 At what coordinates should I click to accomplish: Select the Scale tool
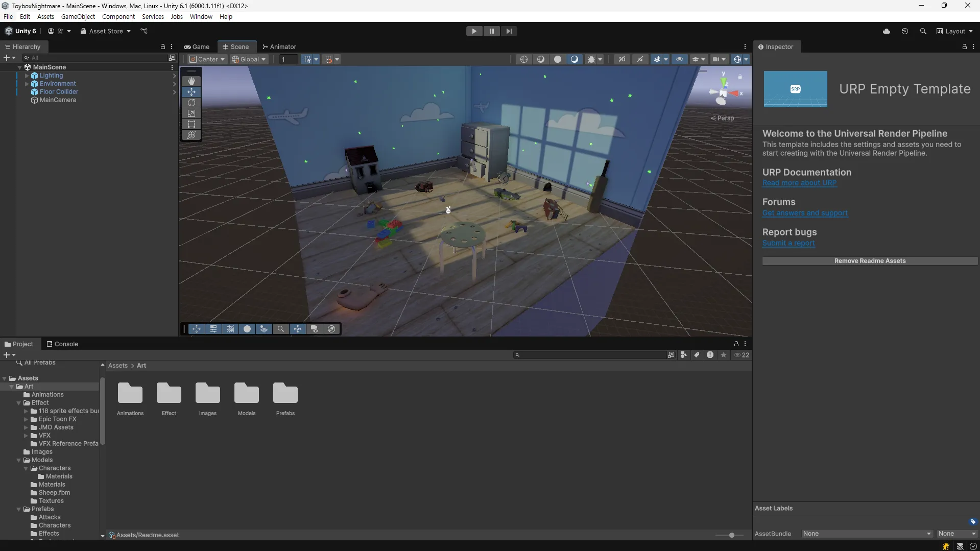point(192,113)
